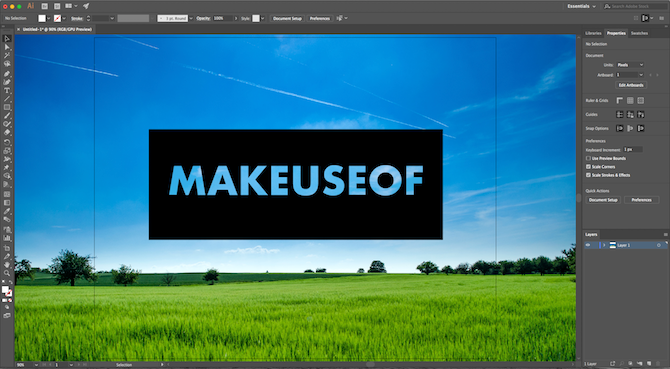
Task: Open the Units dropdown showing Pixels
Action: click(x=630, y=65)
